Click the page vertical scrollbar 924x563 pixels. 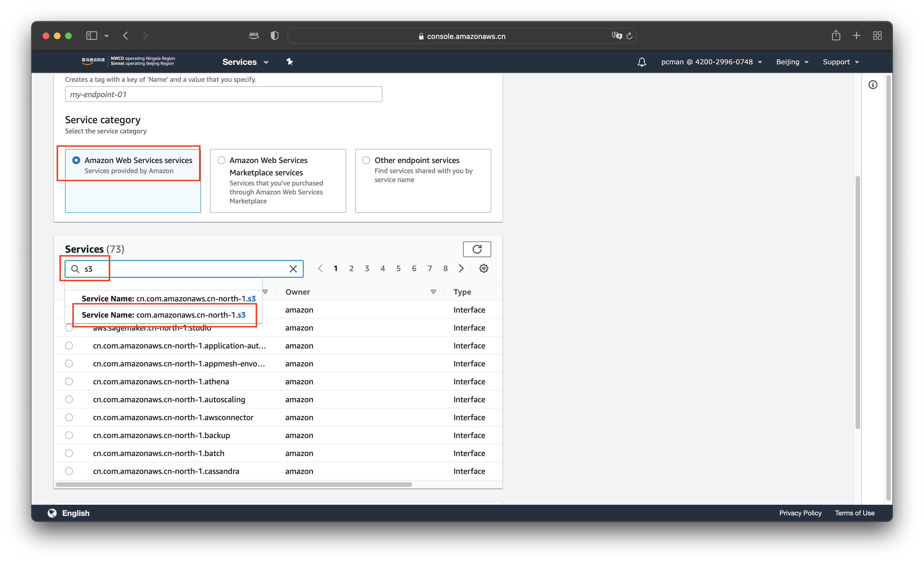(858, 303)
